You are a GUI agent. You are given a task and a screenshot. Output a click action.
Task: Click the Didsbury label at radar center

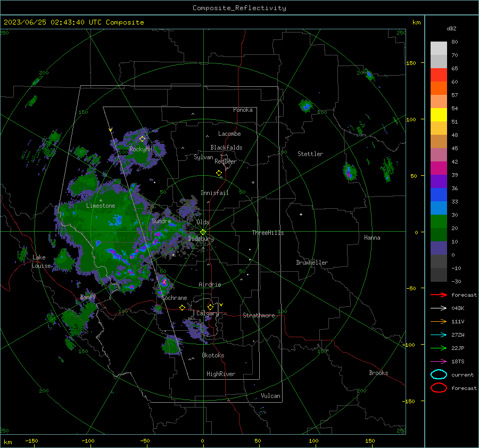[201, 239]
